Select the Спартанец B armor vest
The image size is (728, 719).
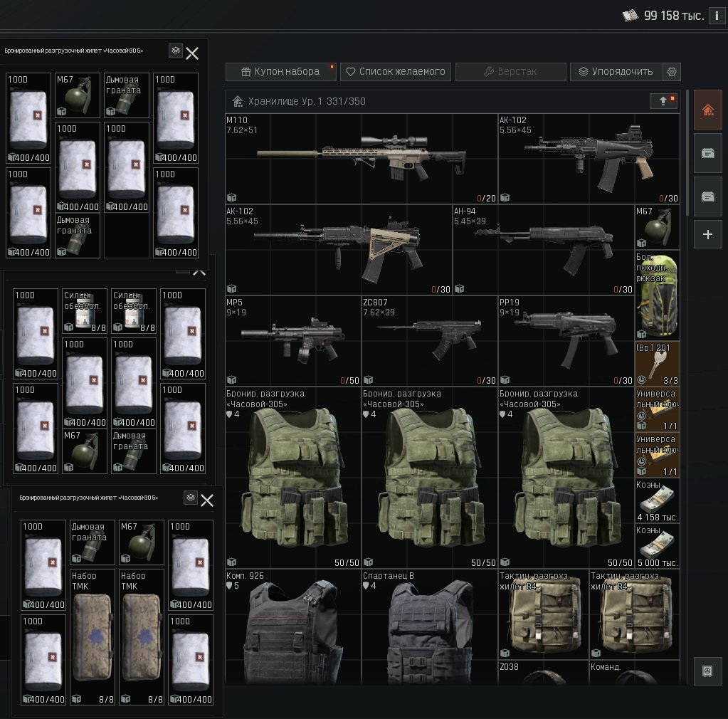(x=429, y=627)
